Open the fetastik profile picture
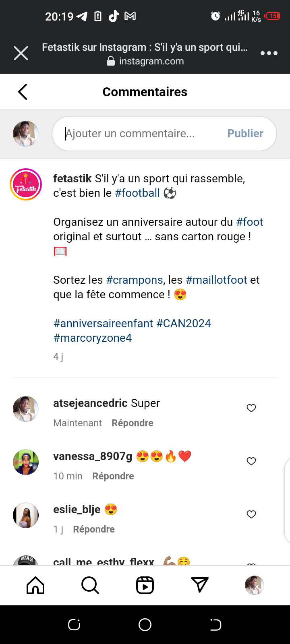 click(x=26, y=184)
